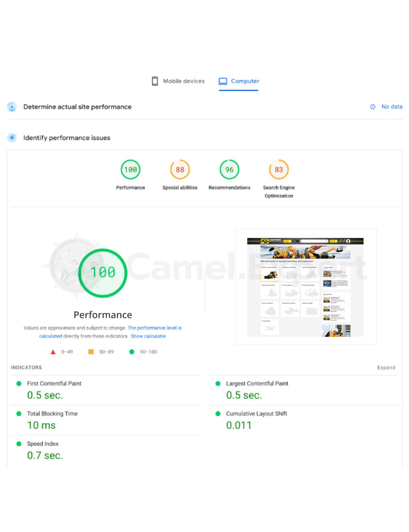Image resolution: width=409 pixels, height=532 pixels.
Task: Click the red triangle 0–49 legend icon
Action: 53,352
